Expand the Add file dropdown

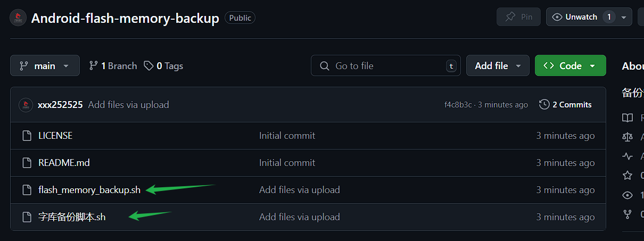[x=498, y=65]
